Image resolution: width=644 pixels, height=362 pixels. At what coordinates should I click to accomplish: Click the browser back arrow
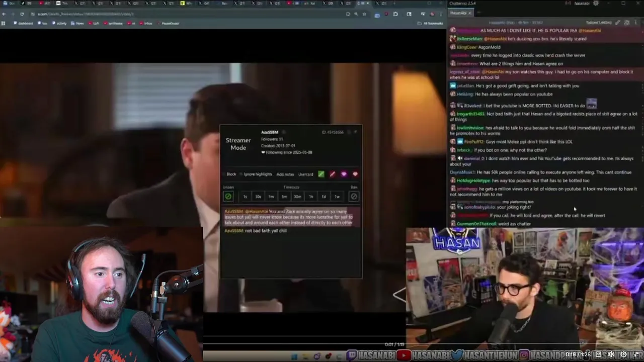tap(4, 14)
